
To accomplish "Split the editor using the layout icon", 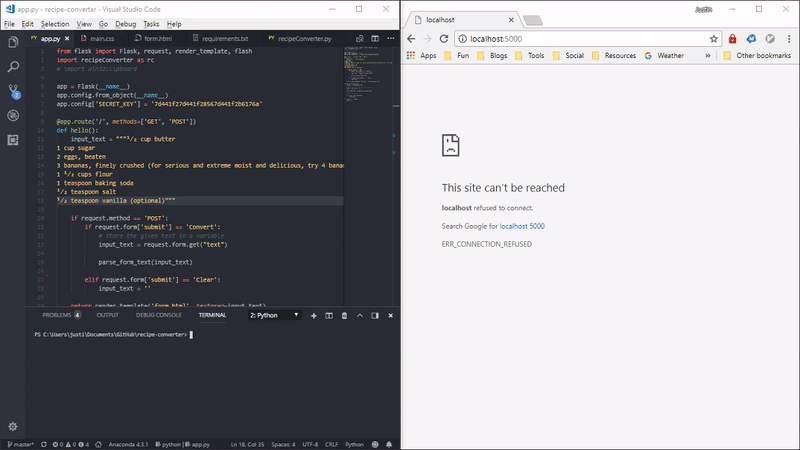I will [374, 38].
